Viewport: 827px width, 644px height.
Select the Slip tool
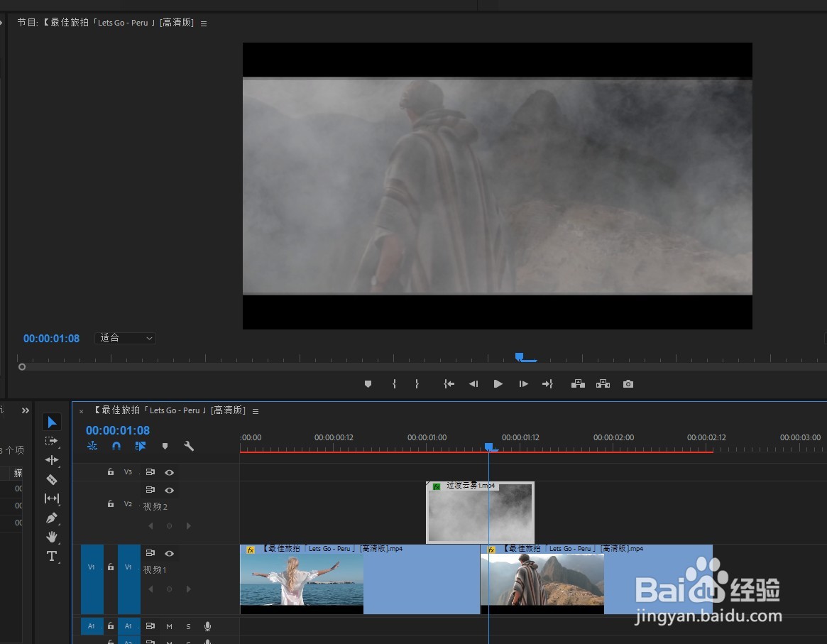[x=52, y=498]
